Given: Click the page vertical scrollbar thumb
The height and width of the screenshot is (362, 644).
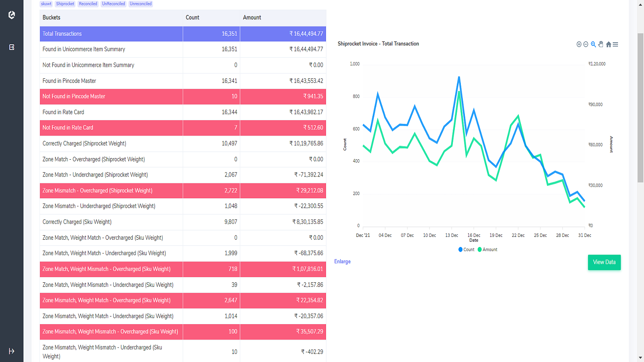Looking at the screenshot, I should [x=640, y=108].
